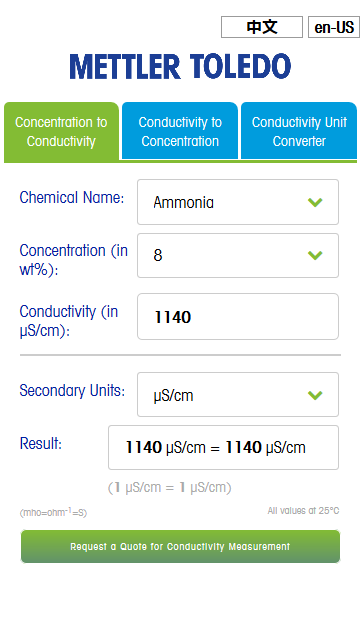360x640 pixels.
Task: Click the Secondary Units label
Action: tap(72, 390)
